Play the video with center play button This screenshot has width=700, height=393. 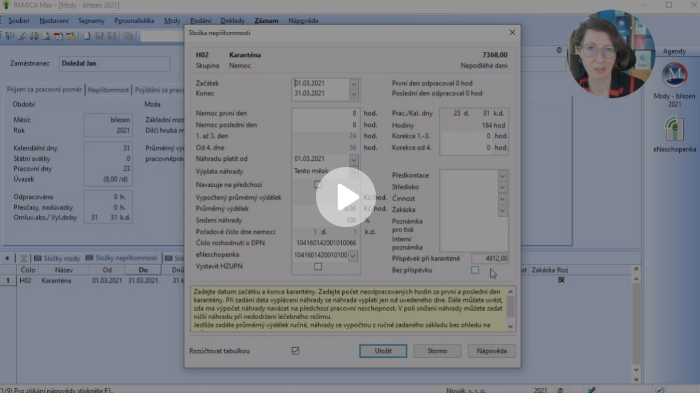(346, 197)
